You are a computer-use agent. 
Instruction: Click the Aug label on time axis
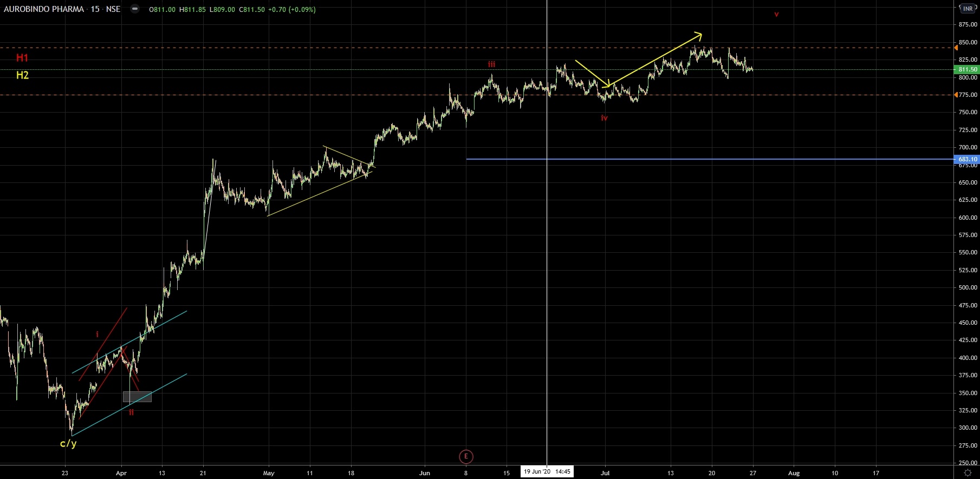(x=794, y=473)
